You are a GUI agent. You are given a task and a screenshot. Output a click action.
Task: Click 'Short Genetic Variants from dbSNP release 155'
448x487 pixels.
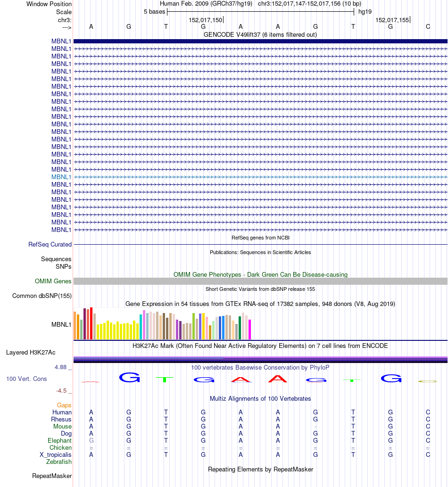click(x=260, y=289)
